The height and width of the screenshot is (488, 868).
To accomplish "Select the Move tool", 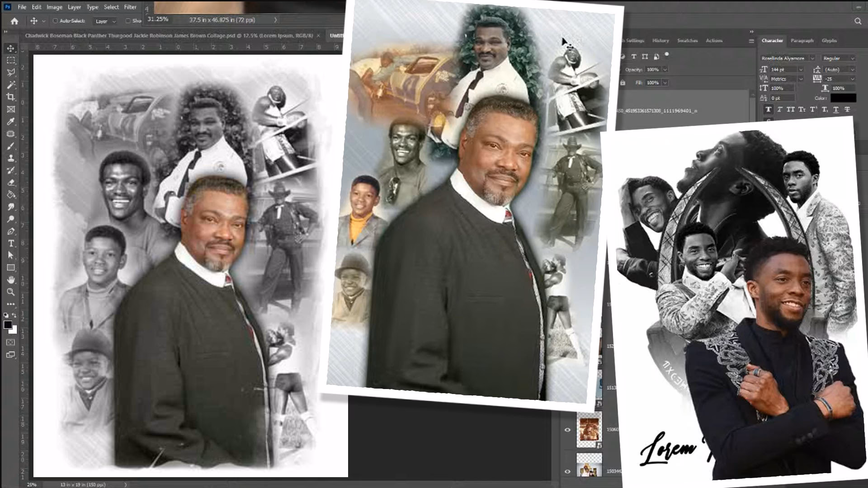I will (x=10, y=50).
